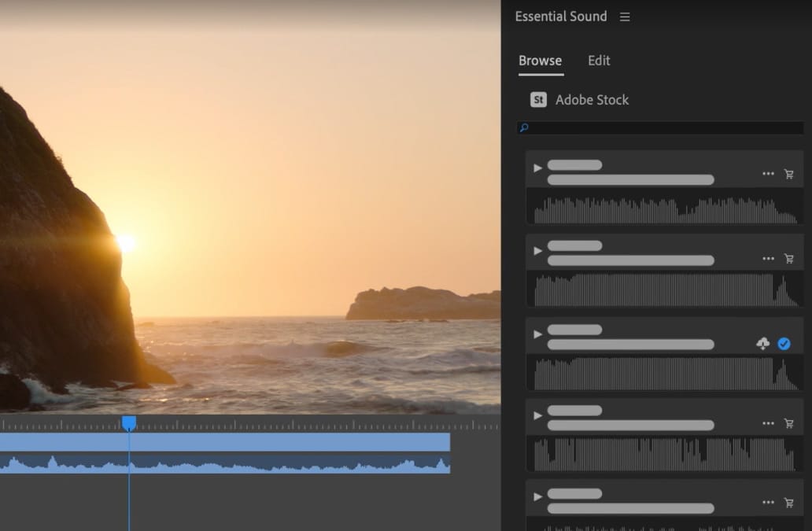This screenshot has height=531, width=812.
Task: Play preview of the first stock audio track
Action: [538, 168]
